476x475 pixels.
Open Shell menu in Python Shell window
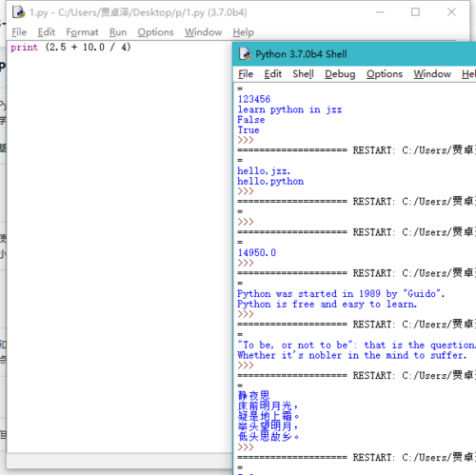click(x=303, y=74)
